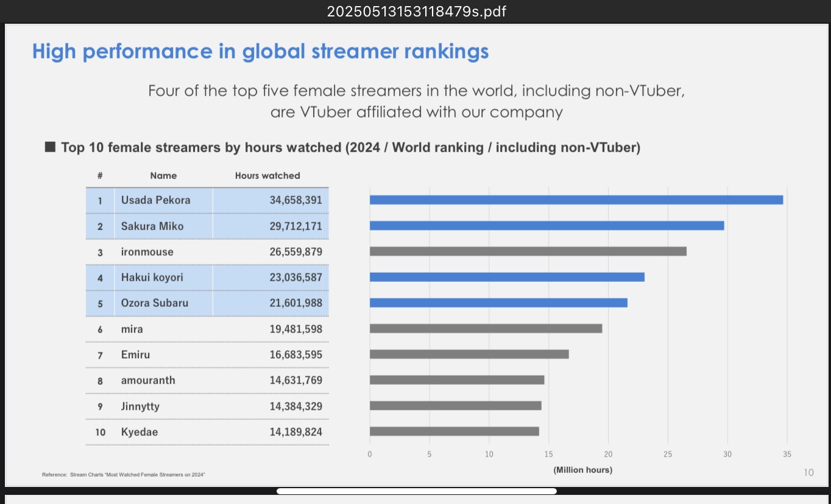Screen dimensions: 831x504
Task: Click the slide heading about global streamer rankings
Action: (x=260, y=52)
